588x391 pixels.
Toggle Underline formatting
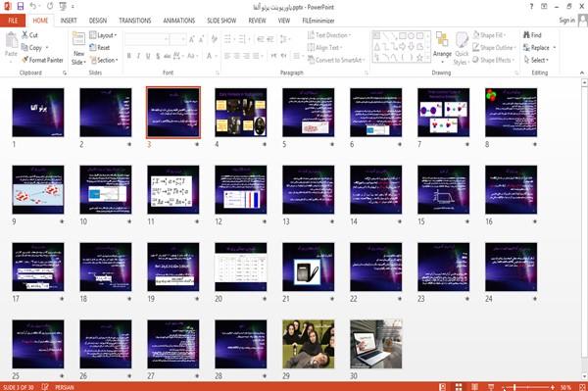pos(148,56)
